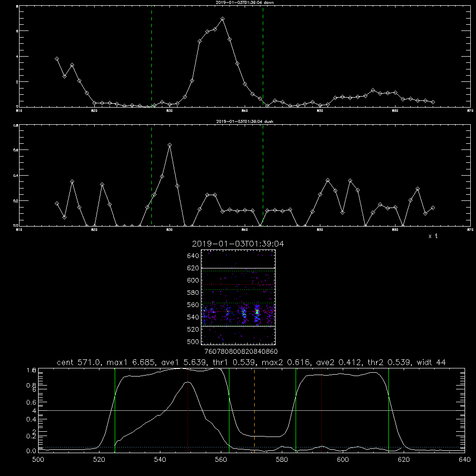Click the green vertical line near 563 in the bottom plot
Image resolution: width=476 pixels, height=476 pixels.
(229, 410)
